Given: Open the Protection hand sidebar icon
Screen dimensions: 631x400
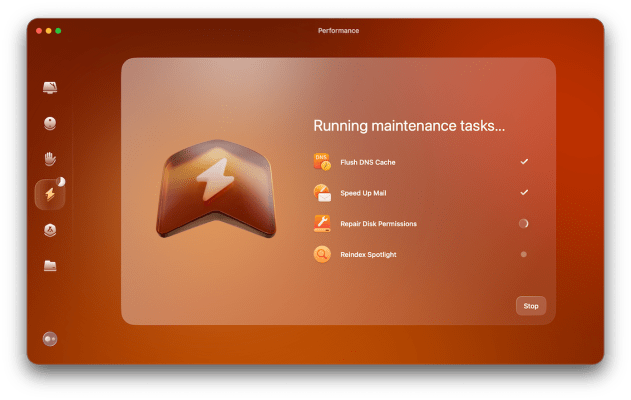Looking at the screenshot, I should pos(50,159).
